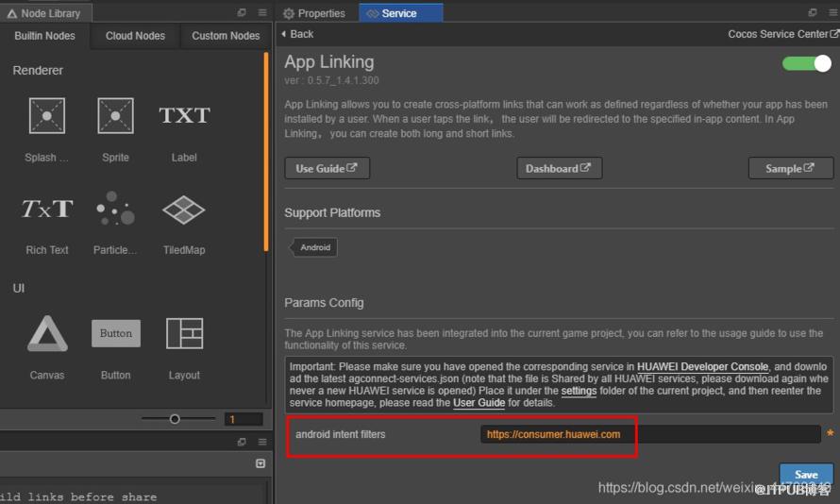Select the Button UI node icon
The image size is (840, 504).
[x=116, y=333]
